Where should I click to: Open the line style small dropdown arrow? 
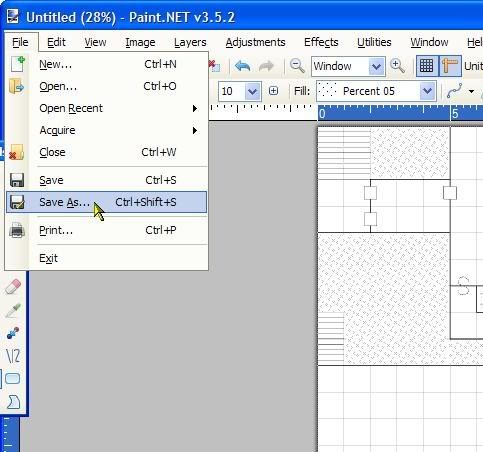tap(471, 91)
